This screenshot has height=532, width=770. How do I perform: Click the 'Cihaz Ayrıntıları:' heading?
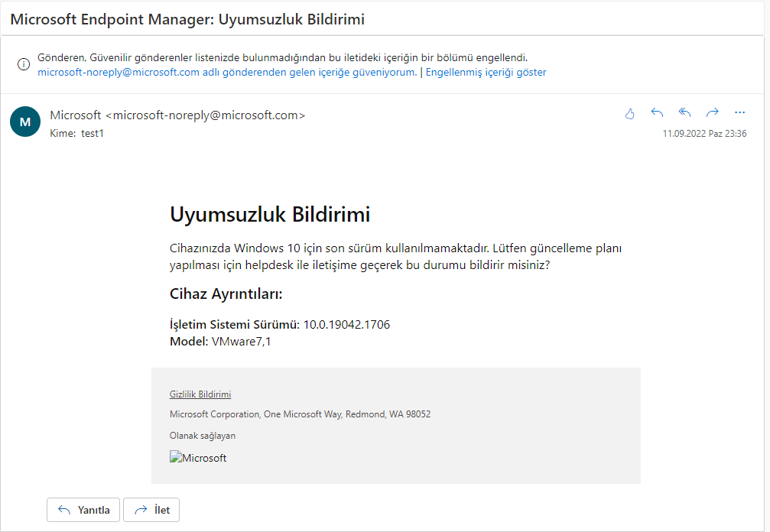pos(226,294)
